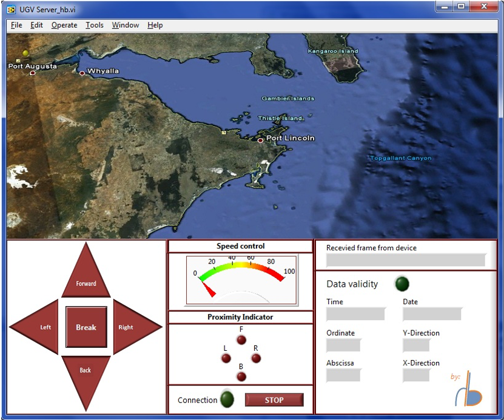Screen dimensions: 504x420
Task: Open the Tools menu
Action: point(95,25)
